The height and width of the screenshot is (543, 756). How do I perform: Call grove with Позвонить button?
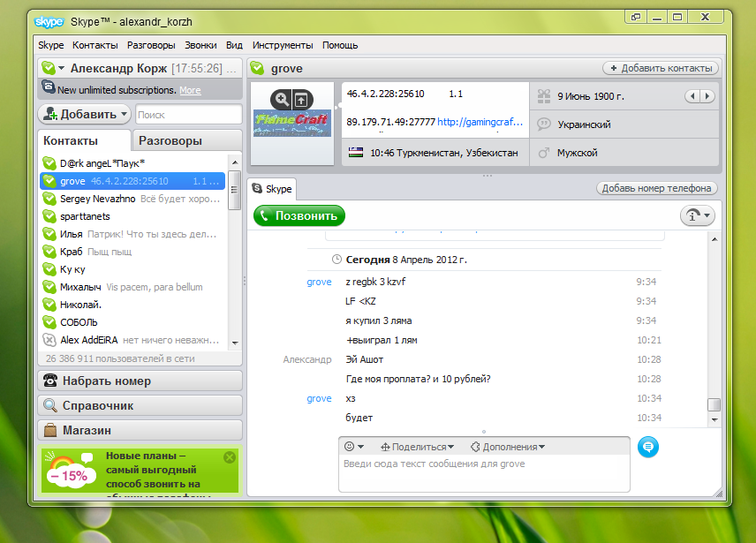coord(299,215)
